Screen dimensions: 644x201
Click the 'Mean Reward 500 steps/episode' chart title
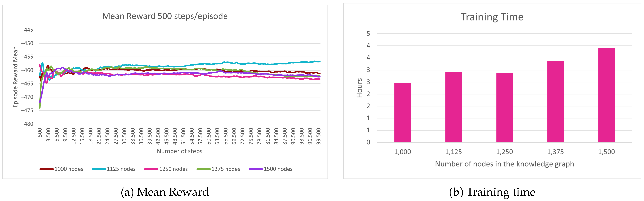click(x=165, y=16)
